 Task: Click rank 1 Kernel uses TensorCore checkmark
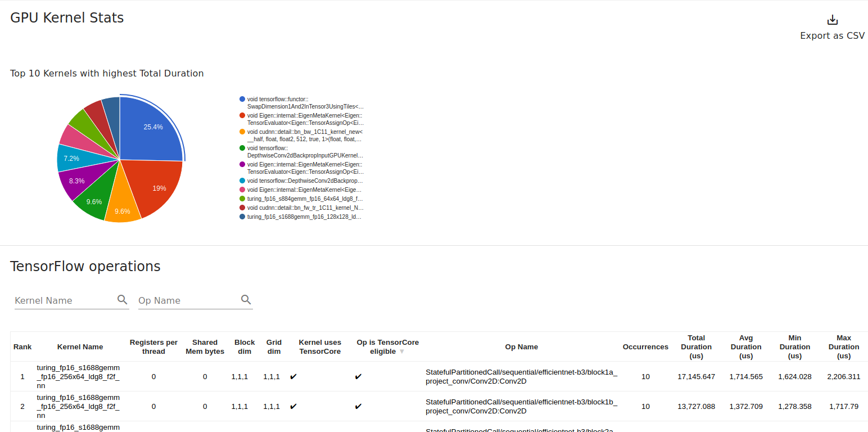tap(293, 376)
